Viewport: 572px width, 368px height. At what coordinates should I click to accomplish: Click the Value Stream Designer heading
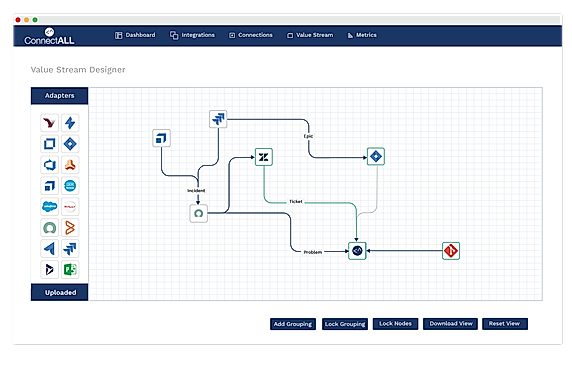coord(78,70)
